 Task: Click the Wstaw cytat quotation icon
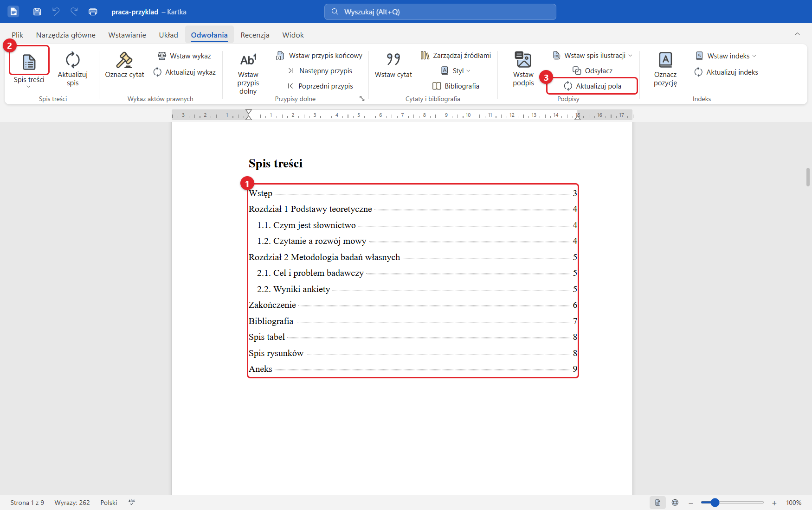[x=393, y=59]
